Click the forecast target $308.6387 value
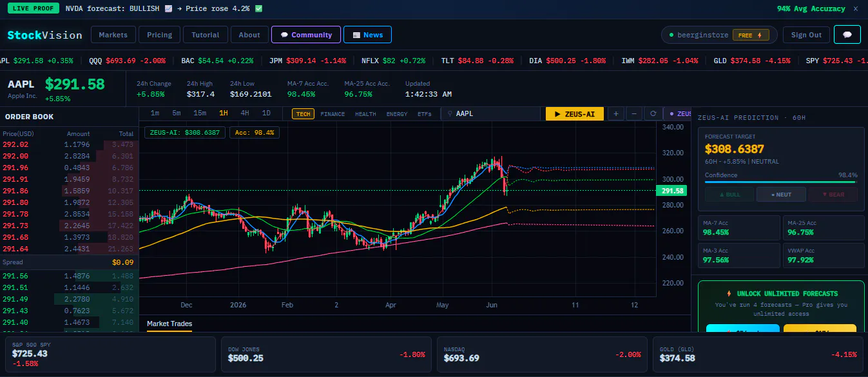Image resolution: width=868 pixels, height=377 pixels. (735, 149)
